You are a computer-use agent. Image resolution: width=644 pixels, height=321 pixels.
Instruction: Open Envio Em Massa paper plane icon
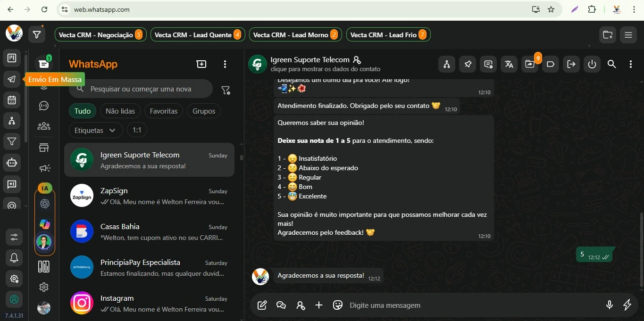point(12,79)
